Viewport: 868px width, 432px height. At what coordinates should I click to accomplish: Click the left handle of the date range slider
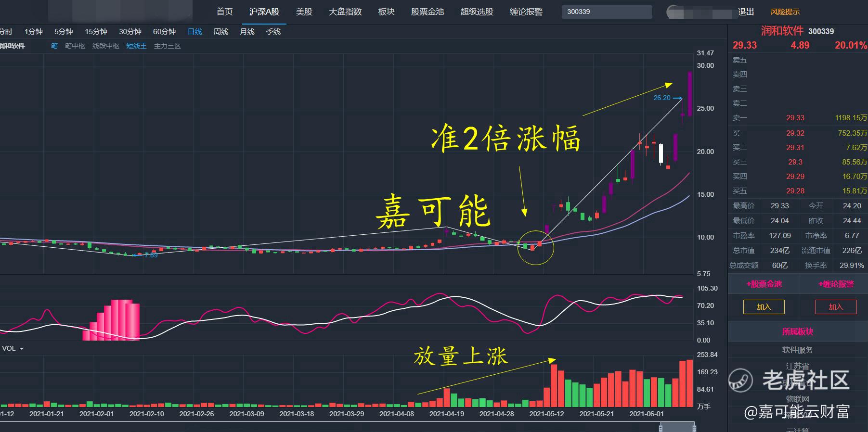(661, 427)
